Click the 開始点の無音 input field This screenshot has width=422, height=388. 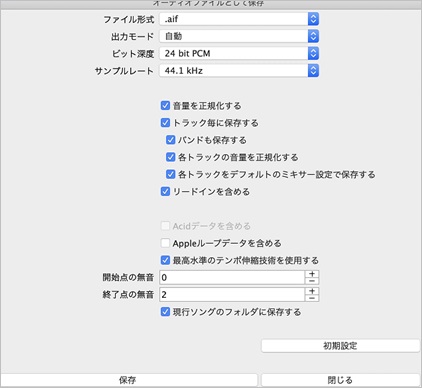tap(232, 277)
